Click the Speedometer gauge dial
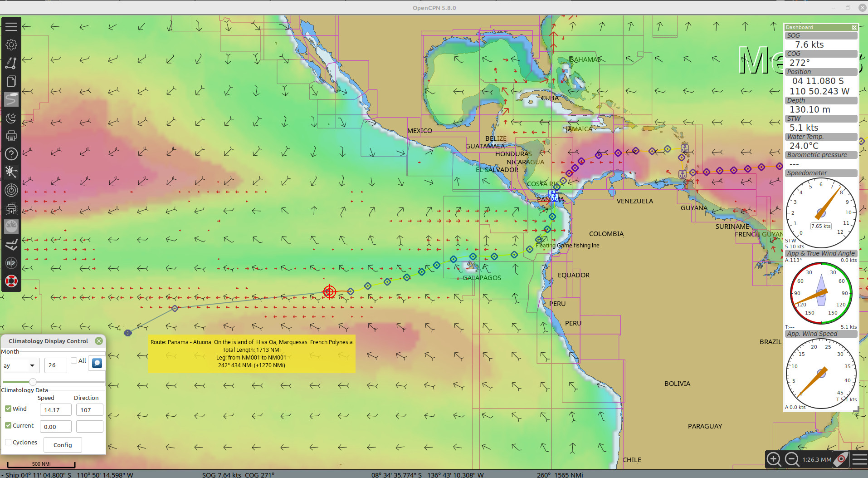 (x=821, y=212)
